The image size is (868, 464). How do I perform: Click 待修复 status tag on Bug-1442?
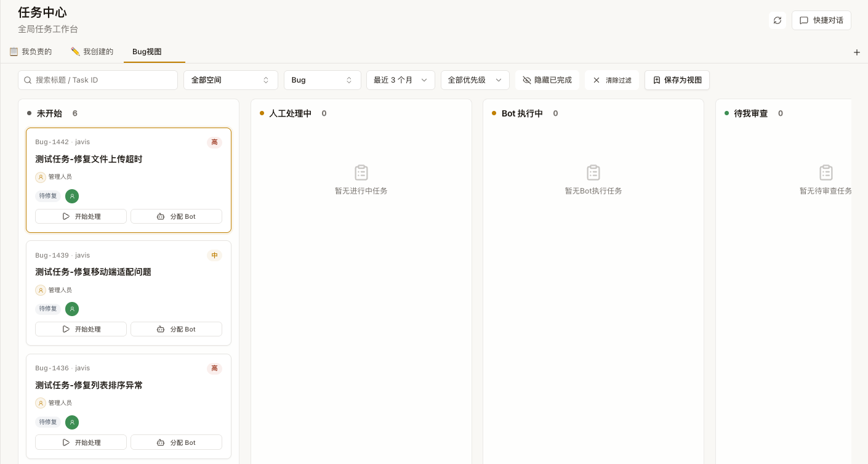click(48, 196)
